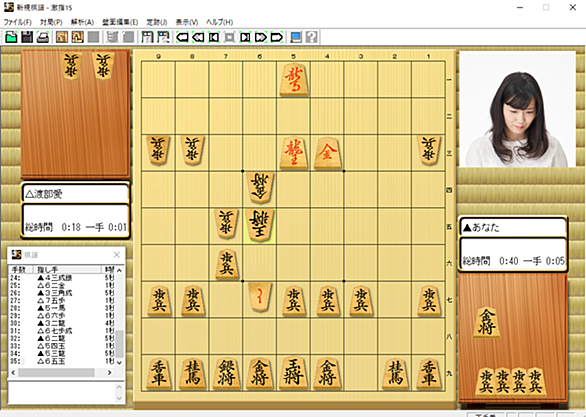Click the kifu list vertical scrollbar thumb
This screenshot has width=586, height=417.
[x=119, y=344]
